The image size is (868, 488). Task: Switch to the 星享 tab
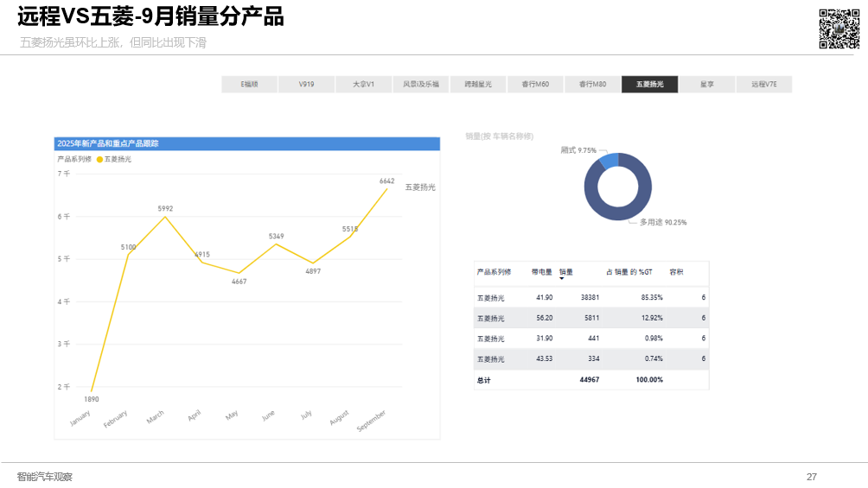(707, 84)
